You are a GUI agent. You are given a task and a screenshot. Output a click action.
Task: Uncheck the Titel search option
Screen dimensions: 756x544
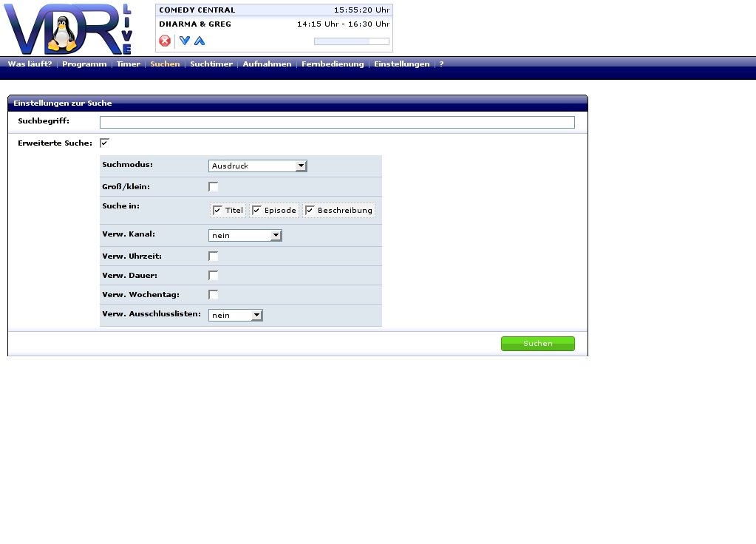tap(218, 211)
